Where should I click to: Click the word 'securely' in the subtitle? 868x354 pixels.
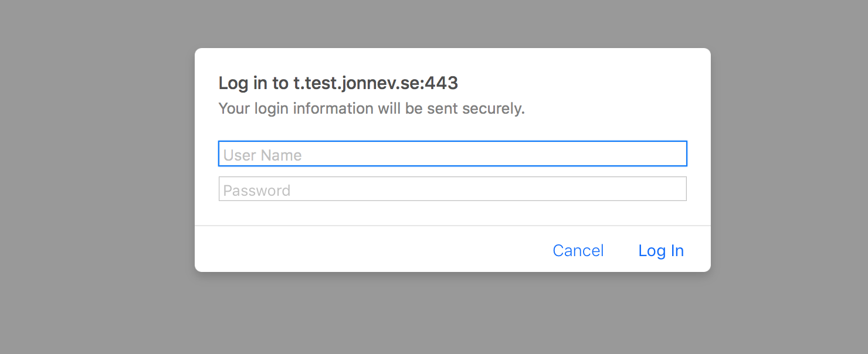[x=493, y=109]
